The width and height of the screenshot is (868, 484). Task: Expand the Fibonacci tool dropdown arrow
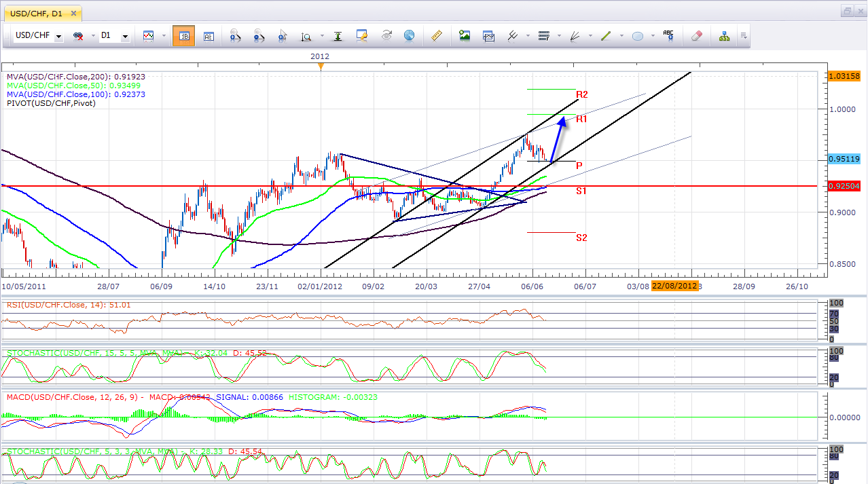pos(558,36)
